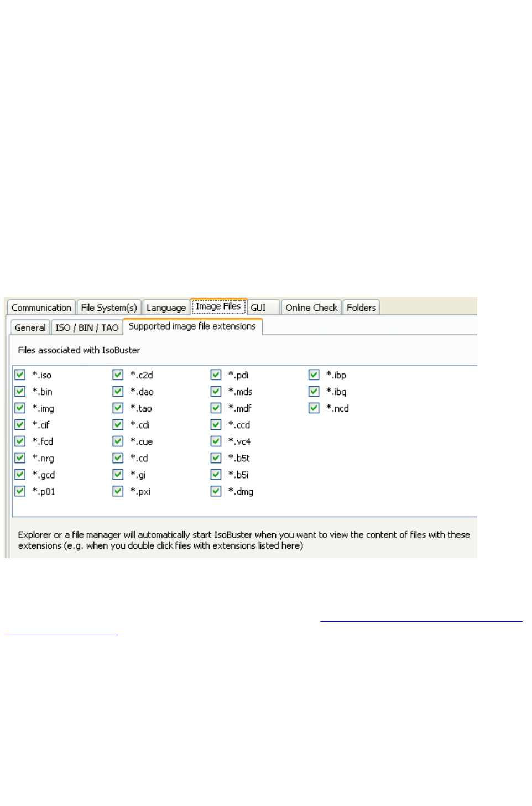
Task: Toggle the *.fcd checkbox
Action: pos(20,441)
